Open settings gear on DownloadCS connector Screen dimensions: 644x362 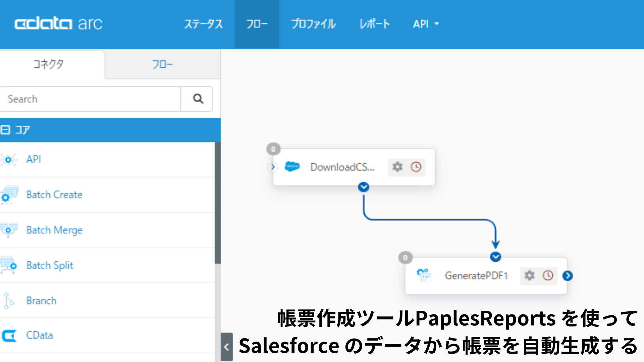397,167
